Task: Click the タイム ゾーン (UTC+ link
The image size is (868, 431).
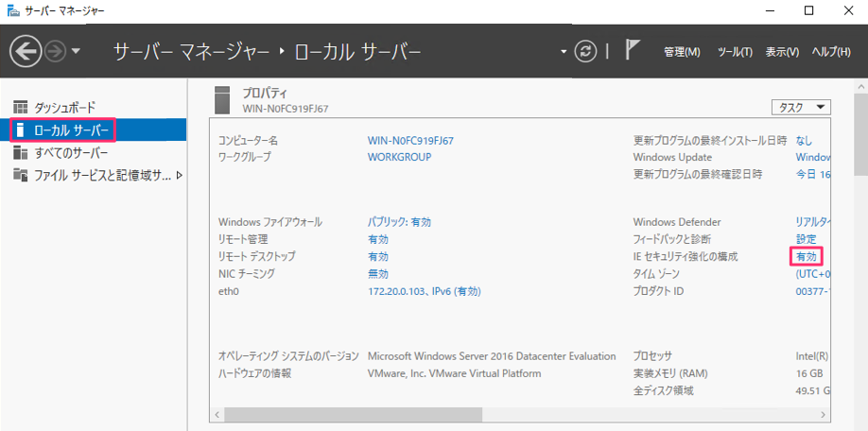Action: [813, 274]
